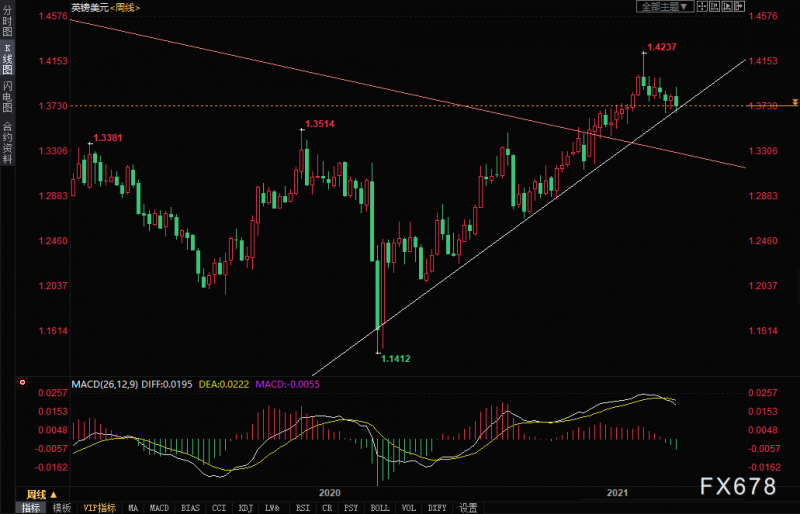Screen dimensions: 800x514
Task: Click the 1.3381 peak price label
Action: [108, 138]
